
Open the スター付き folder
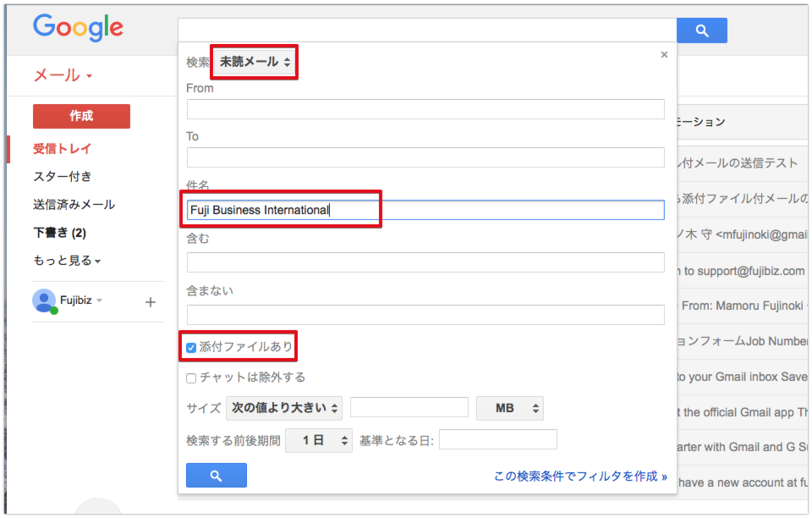[62, 177]
